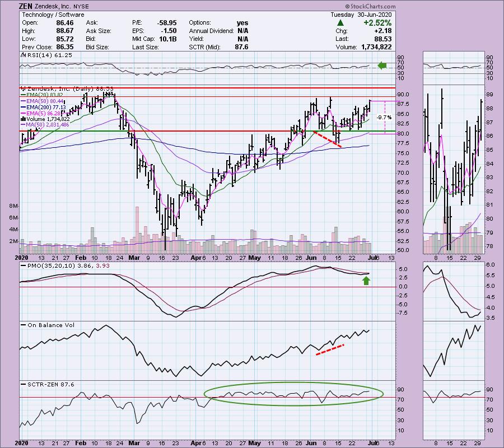Select the Technology / Software sector label
504x448 pixels.
click(x=53, y=15)
